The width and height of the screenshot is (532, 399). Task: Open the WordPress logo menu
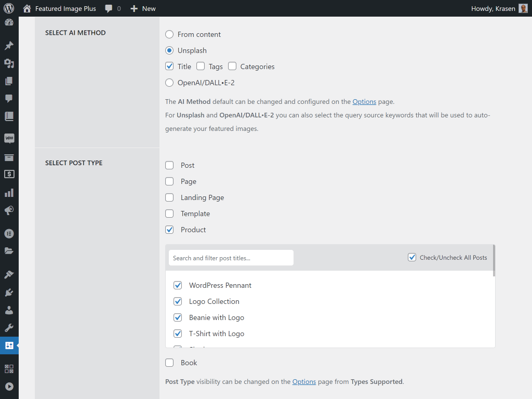click(9, 8)
